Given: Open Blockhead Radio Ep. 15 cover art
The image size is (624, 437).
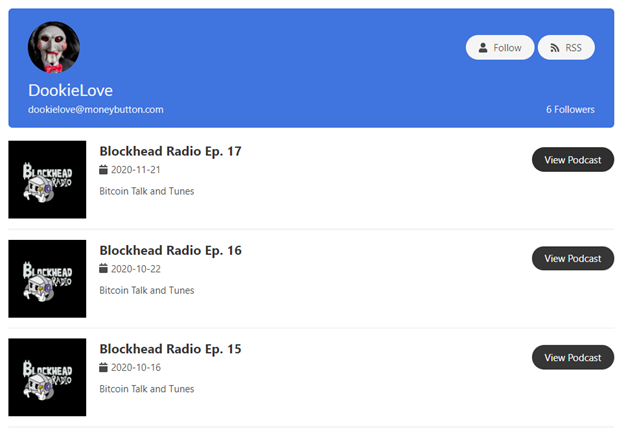Looking at the screenshot, I should 47,377.
